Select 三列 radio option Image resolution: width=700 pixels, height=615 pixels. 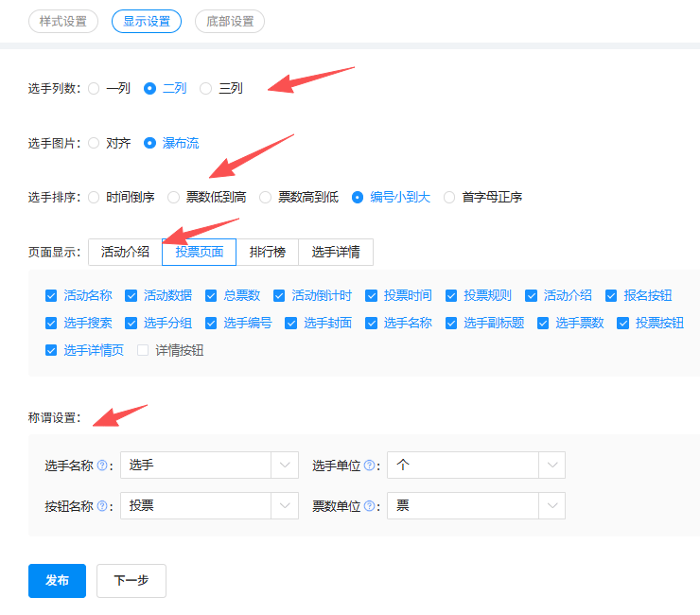pyautogui.click(x=206, y=88)
